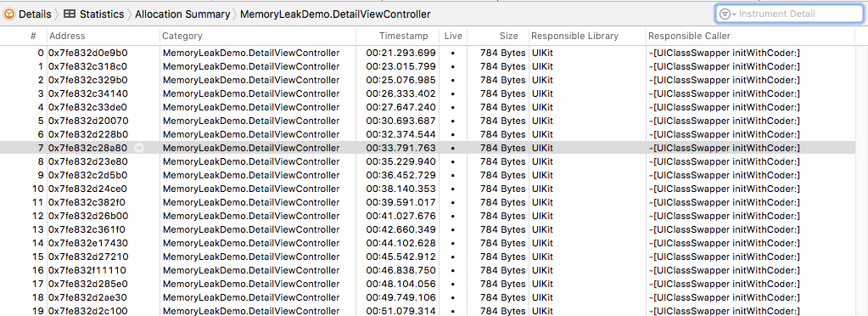Click timestamp 00:51.079.314
This screenshot has width=868, height=316.
tap(400, 311)
